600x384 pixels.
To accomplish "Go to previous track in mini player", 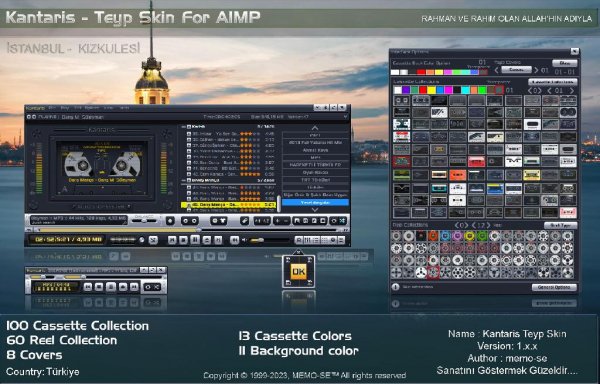I will (88, 286).
